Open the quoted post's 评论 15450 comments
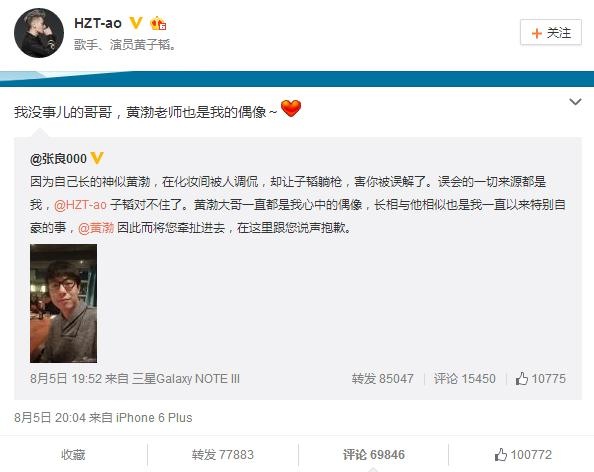Screen dimensions: 594x472 coord(464,378)
